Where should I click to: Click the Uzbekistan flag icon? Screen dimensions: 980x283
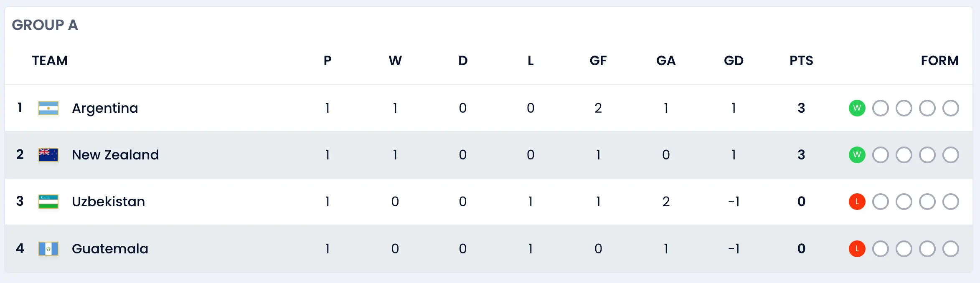click(48, 202)
